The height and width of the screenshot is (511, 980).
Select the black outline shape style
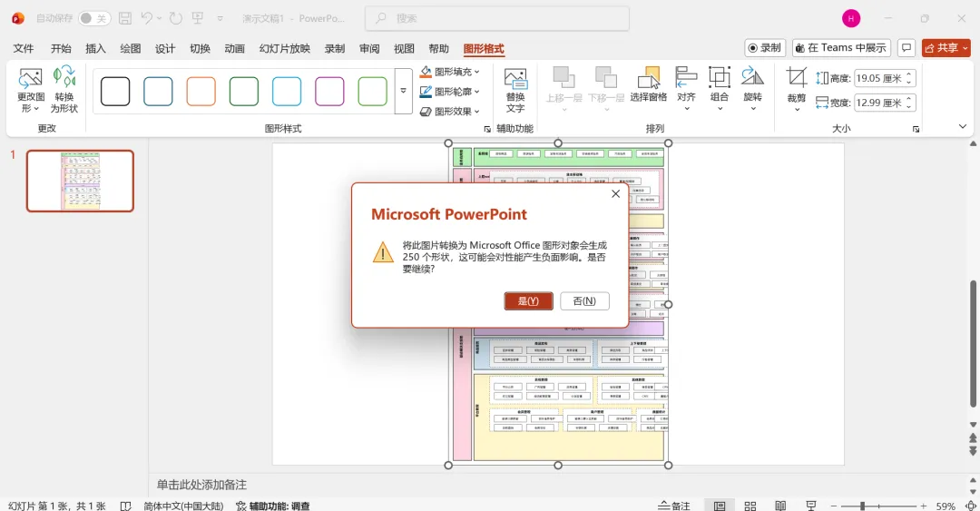pos(115,92)
